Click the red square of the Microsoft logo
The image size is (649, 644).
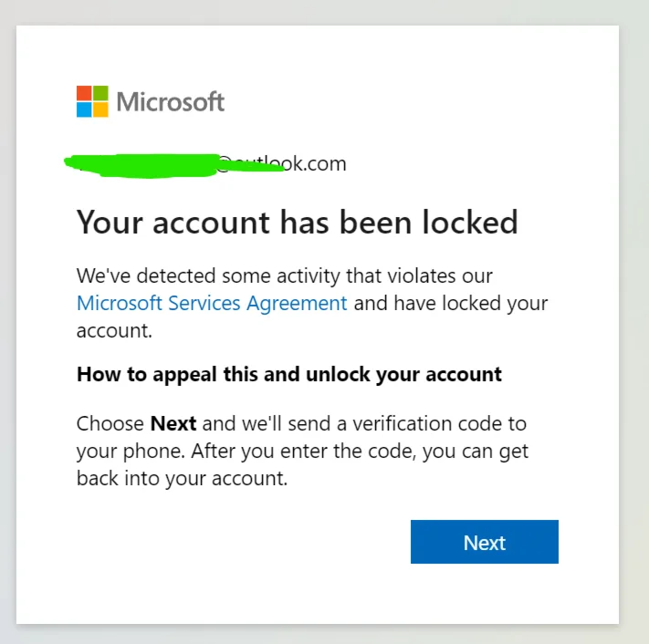[x=84, y=93]
